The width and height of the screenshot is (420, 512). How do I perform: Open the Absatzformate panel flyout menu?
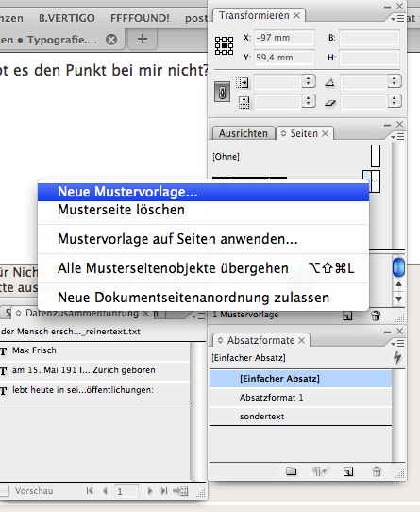[397, 343]
